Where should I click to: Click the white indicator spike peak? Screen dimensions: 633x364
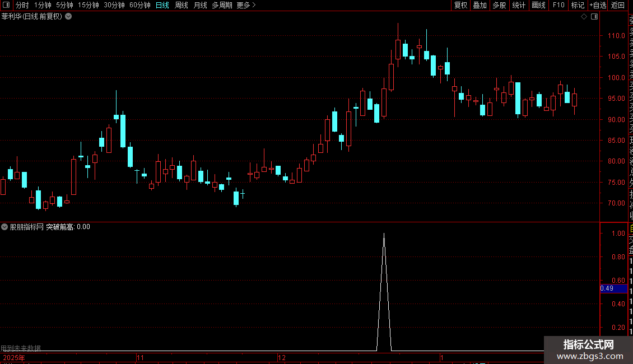coord(384,234)
